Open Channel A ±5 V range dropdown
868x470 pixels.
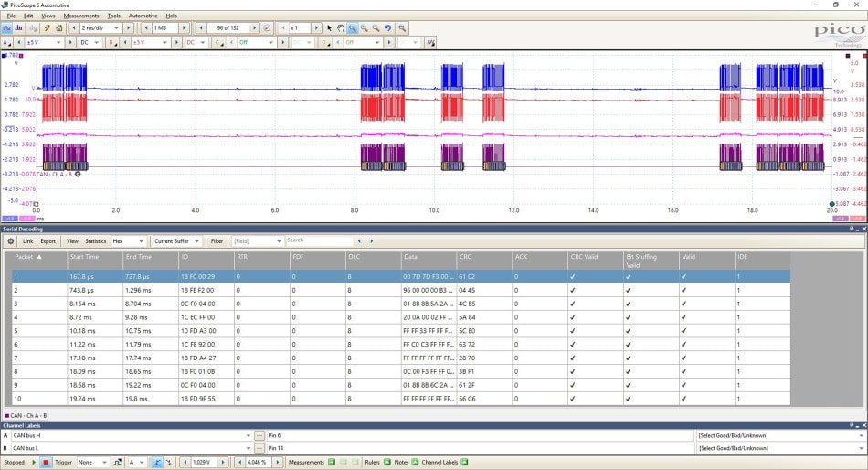[x=58, y=42]
